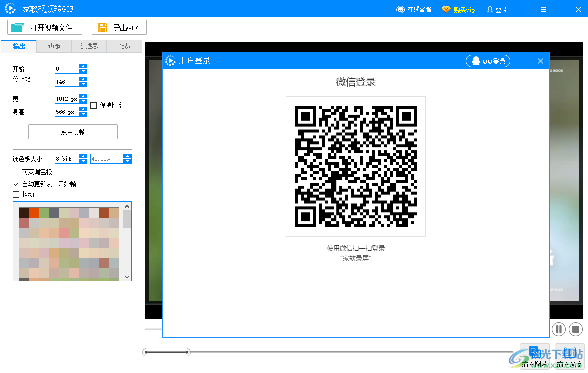The image size is (588, 373).
Task: Click 打开视频文件 button
Action: pos(45,27)
